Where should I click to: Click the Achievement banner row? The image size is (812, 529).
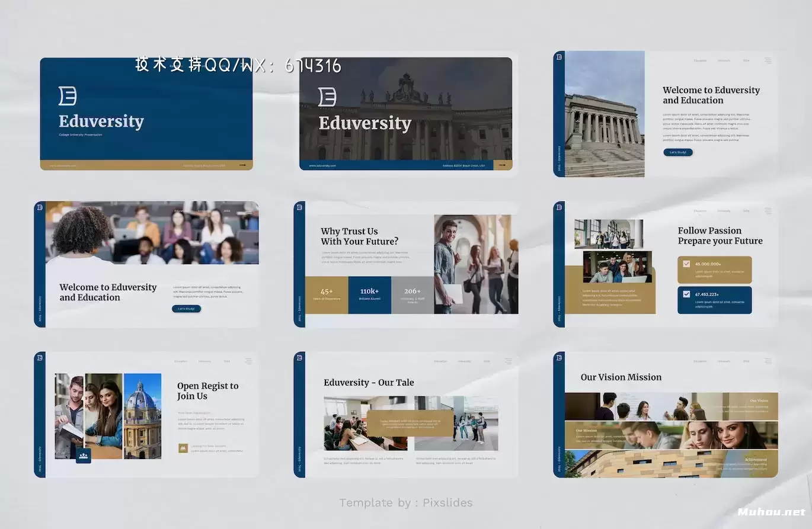click(672, 464)
